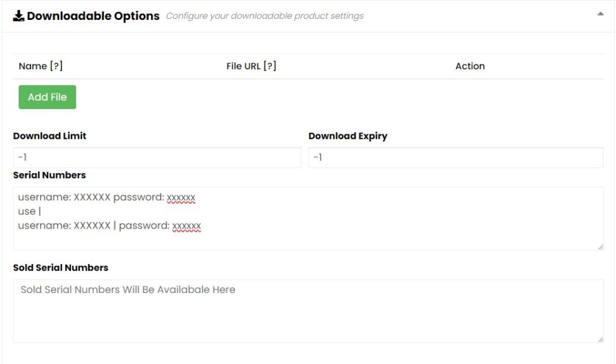
Task: Collapse the Downloadable Options panel arrow
Action: 600,14
